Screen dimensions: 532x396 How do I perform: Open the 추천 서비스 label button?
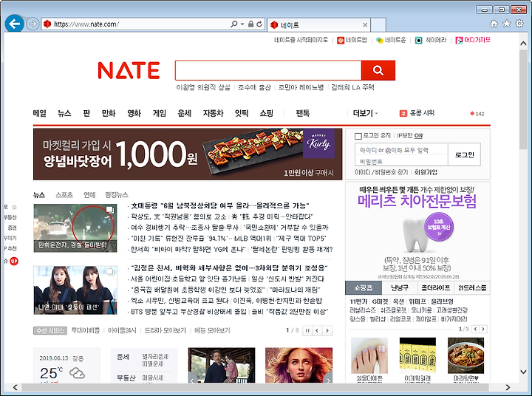tap(50, 330)
